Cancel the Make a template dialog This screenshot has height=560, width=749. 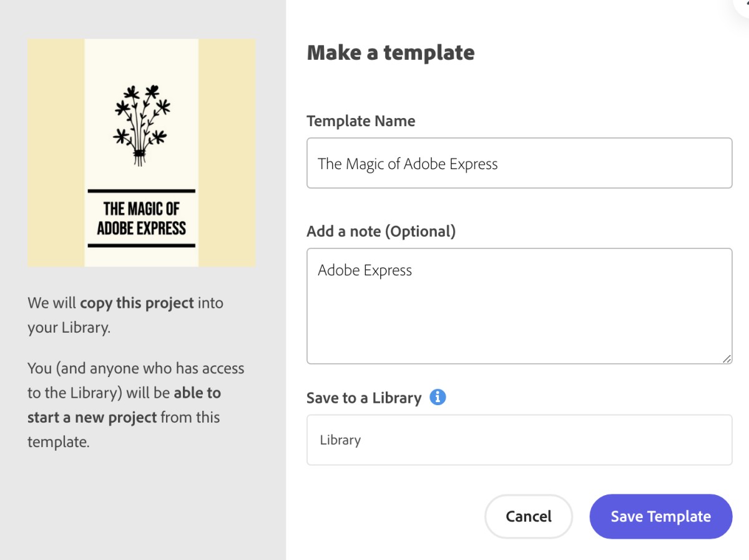529,516
